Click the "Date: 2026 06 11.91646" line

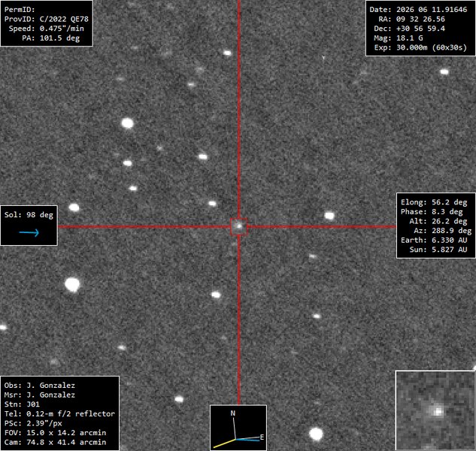[418, 10]
